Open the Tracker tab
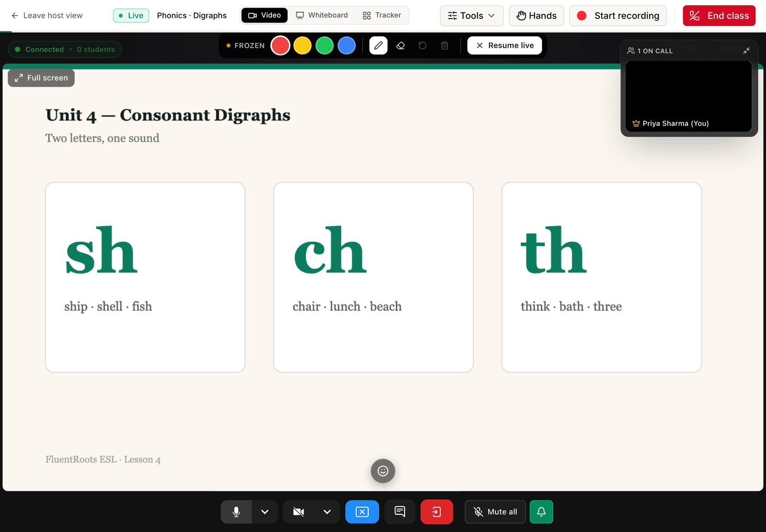The height and width of the screenshot is (532, 766). [x=382, y=15]
